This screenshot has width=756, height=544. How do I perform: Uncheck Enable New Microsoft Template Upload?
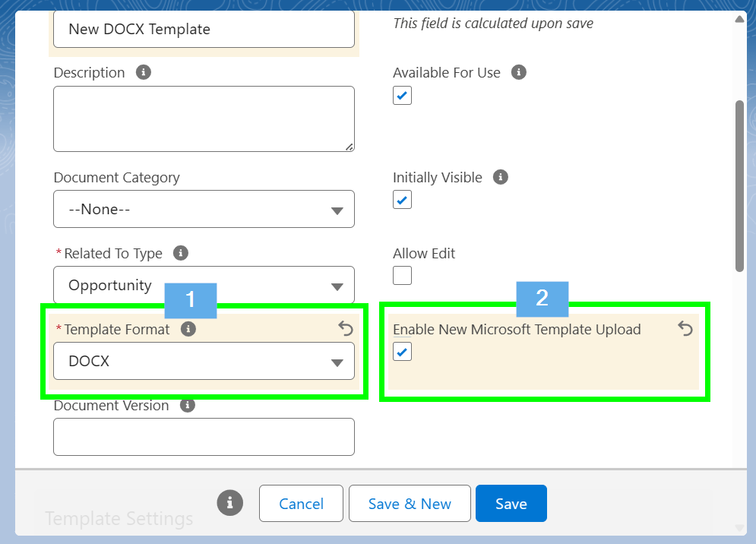(x=402, y=352)
